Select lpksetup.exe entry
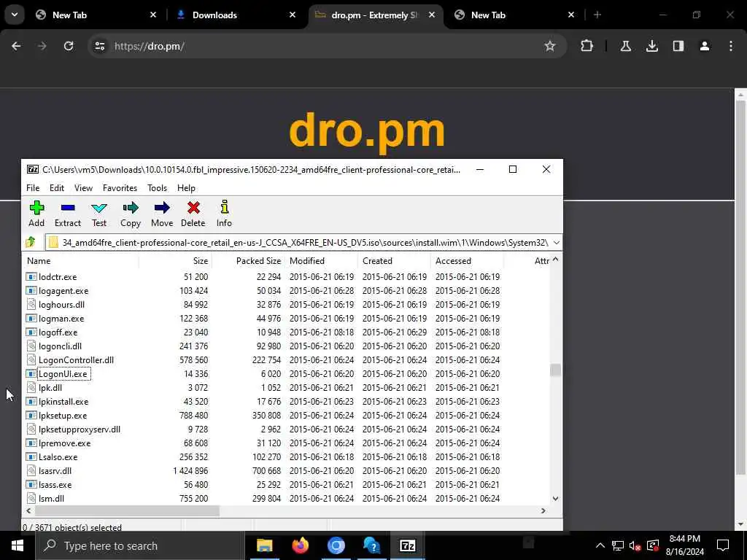Screen dimensions: 747x560 [63, 416]
